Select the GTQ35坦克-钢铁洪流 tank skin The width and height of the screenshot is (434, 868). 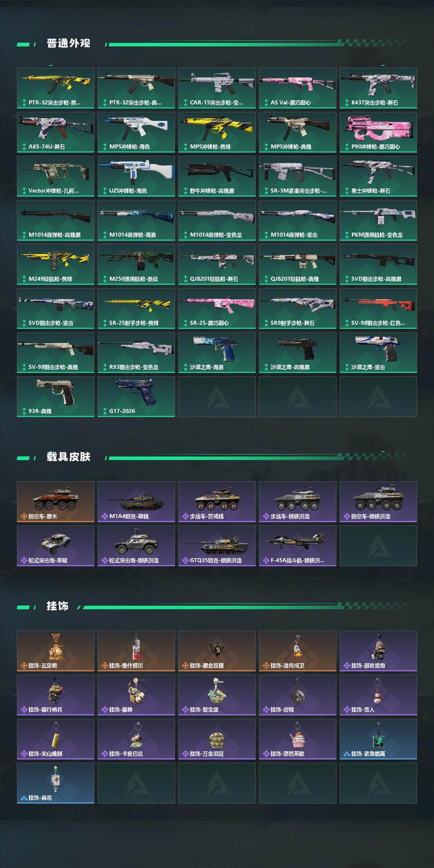[x=217, y=546]
